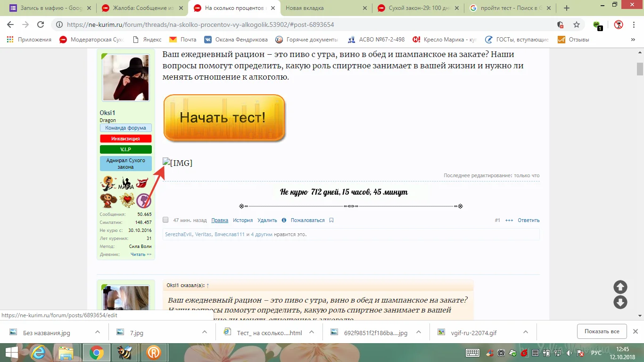Image resolution: width=644 pixels, height=362 pixels.
Task: Bookmark this page with the star icon
Action: coord(576,25)
